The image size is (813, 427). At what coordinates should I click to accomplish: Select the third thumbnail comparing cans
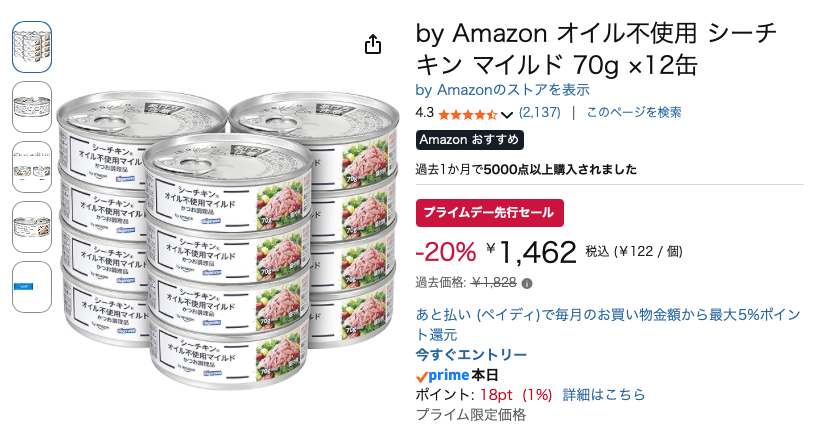click(32, 167)
